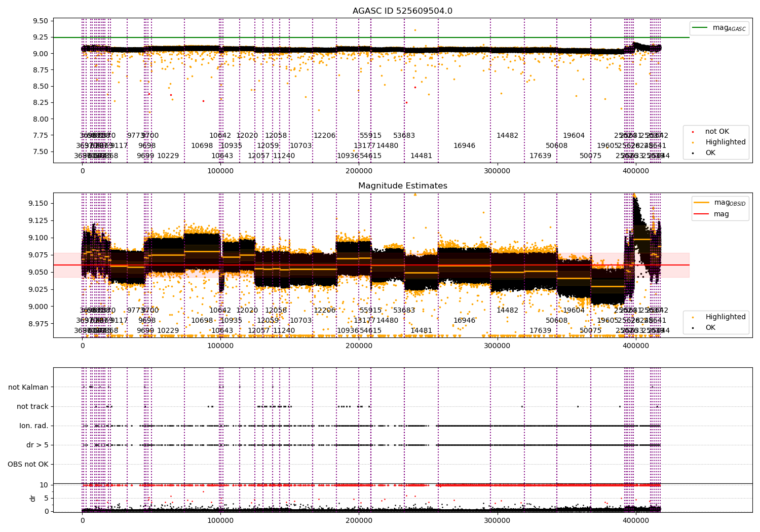
Task: Click the 8.50 tick on the top plot y-axis
Action: pos(41,87)
